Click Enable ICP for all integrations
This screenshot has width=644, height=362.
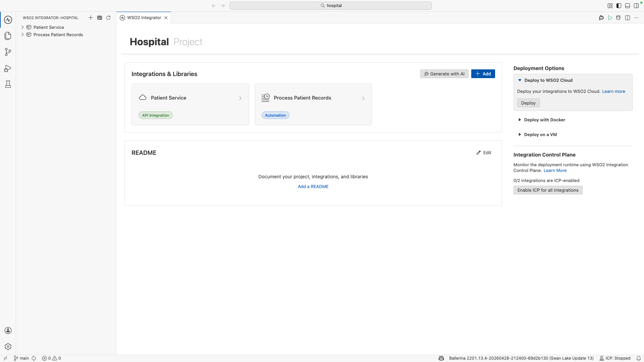pyautogui.click(x=548, y=190)
